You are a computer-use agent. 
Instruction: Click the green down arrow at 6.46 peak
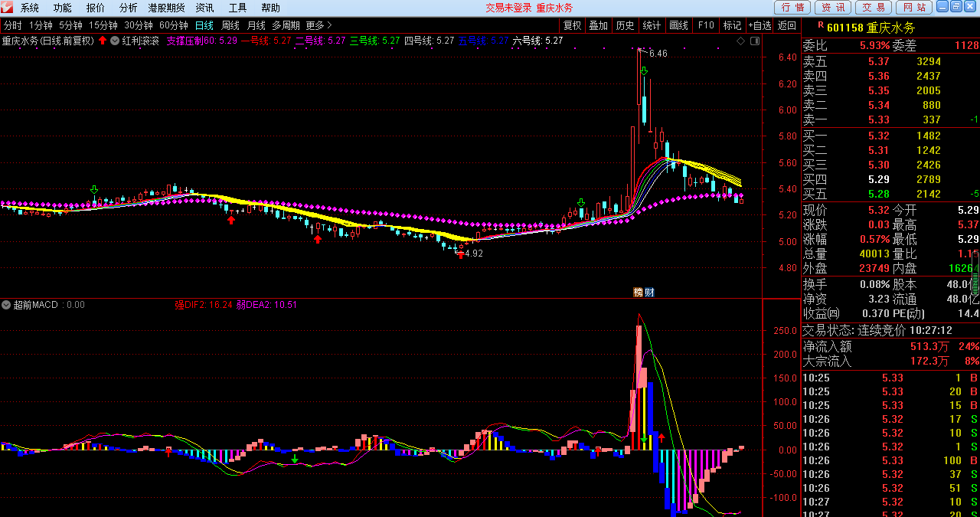(x=645, y=71)
